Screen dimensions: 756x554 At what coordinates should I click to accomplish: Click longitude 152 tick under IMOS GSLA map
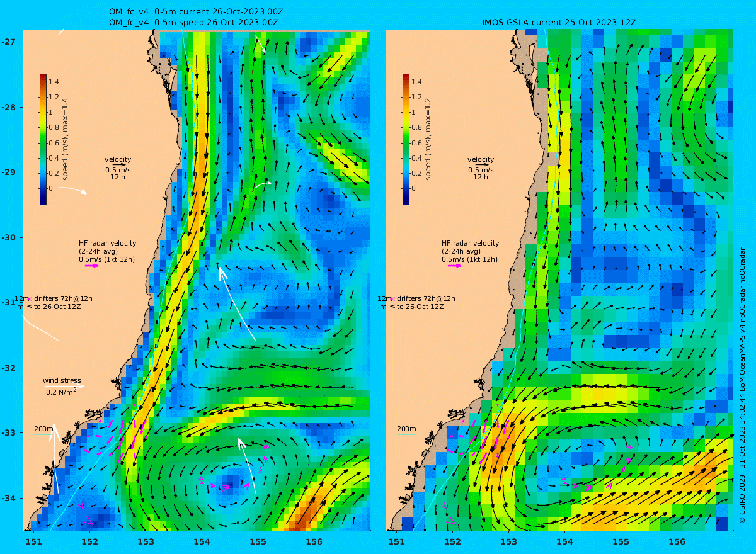tap(452, 541)
